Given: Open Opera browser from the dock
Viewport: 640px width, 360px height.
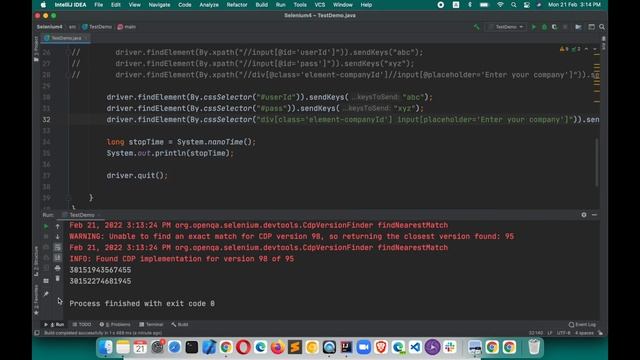Looking at the screenshot, I should (243, 347).
